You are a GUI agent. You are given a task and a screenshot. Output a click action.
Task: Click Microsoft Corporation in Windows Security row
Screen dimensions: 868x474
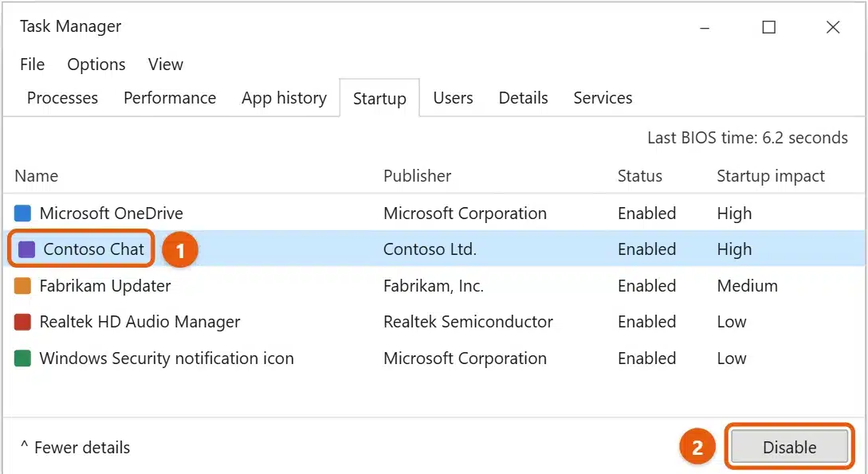pos(465,358)
